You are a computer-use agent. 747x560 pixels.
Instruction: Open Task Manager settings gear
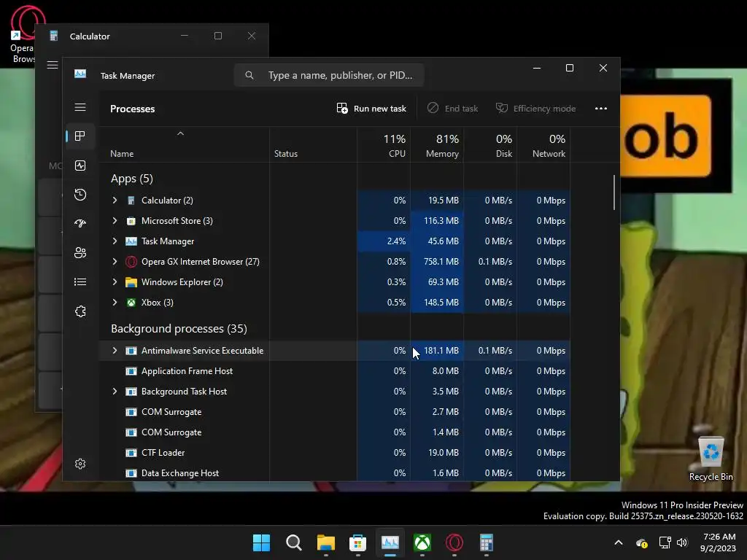coord(80,464)
